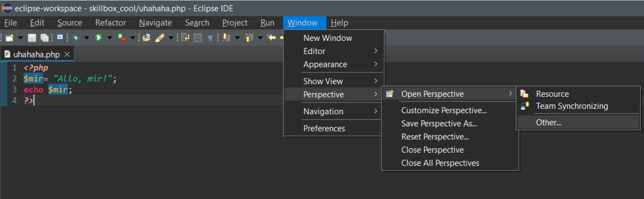
Task: Toggle Word Wrap toolbar icon
Action: pos(185,38)
